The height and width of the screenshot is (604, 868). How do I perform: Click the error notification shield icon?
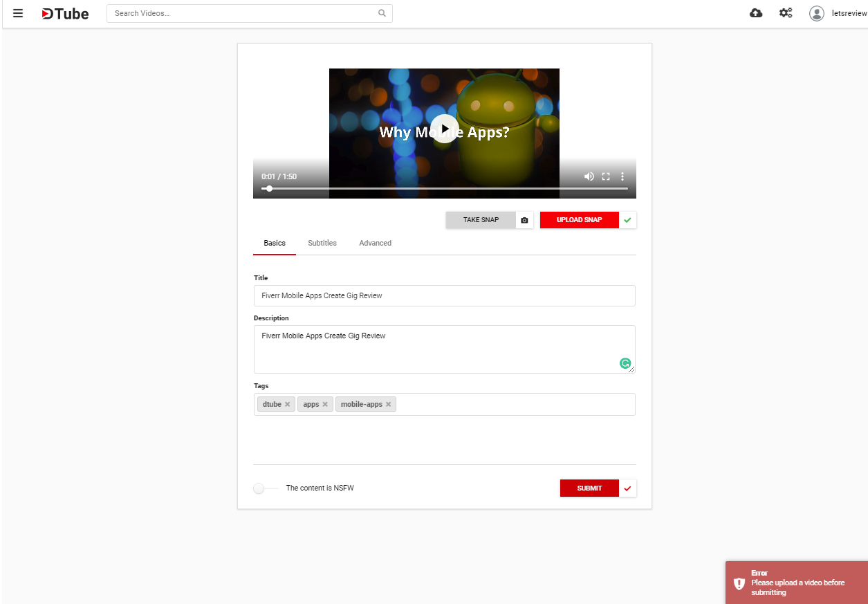(739, 583)
